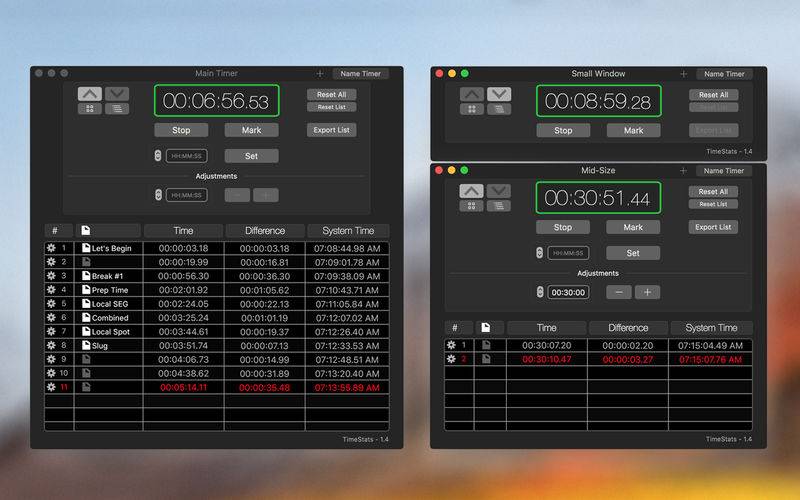This screenshot has width=800, height=500.
Task: Click 00:30:00 adjustment field in Mid-Size
Action: [568, 292]
